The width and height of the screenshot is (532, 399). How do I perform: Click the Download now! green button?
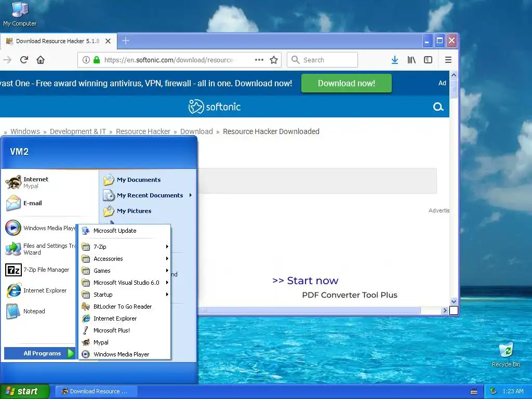point(347,84)
